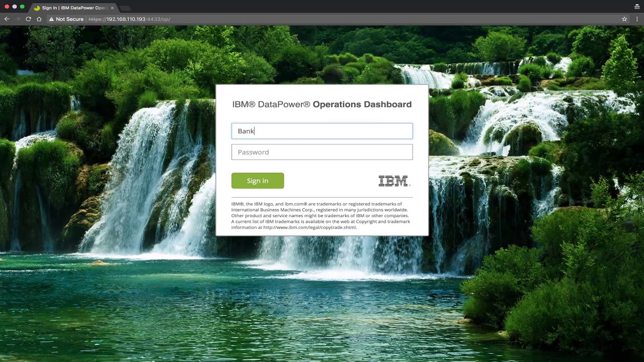
Task: Bookmark this page with the star icon
Action: coord(624,19)
